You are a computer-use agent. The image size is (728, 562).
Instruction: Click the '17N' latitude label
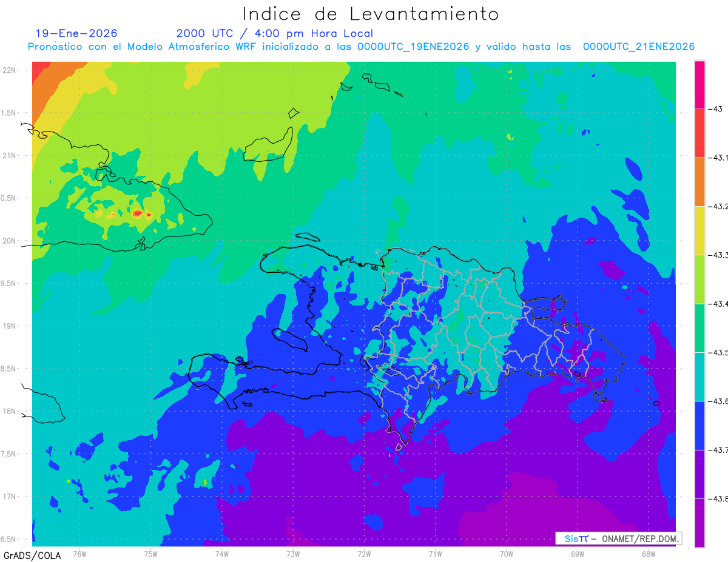click(x=10, y=497)
